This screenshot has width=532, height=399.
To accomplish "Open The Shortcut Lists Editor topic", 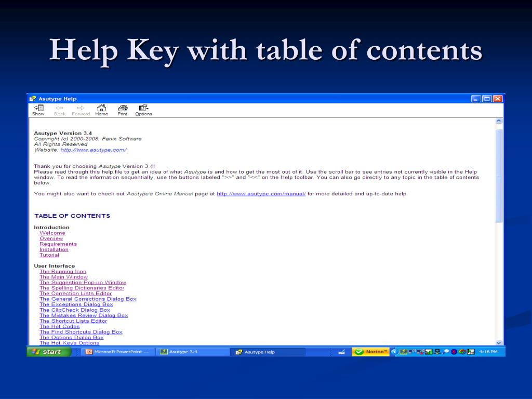I will click(x=73, y=321).
